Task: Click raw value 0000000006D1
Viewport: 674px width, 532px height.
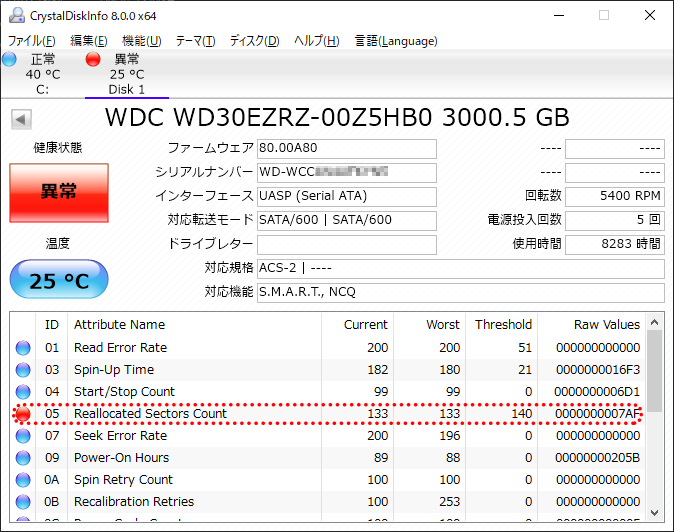Action: (x=597, y=391)
